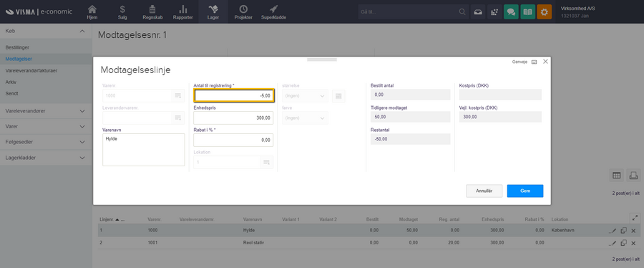Click the search magnifier icon

[x=462, y=11]
